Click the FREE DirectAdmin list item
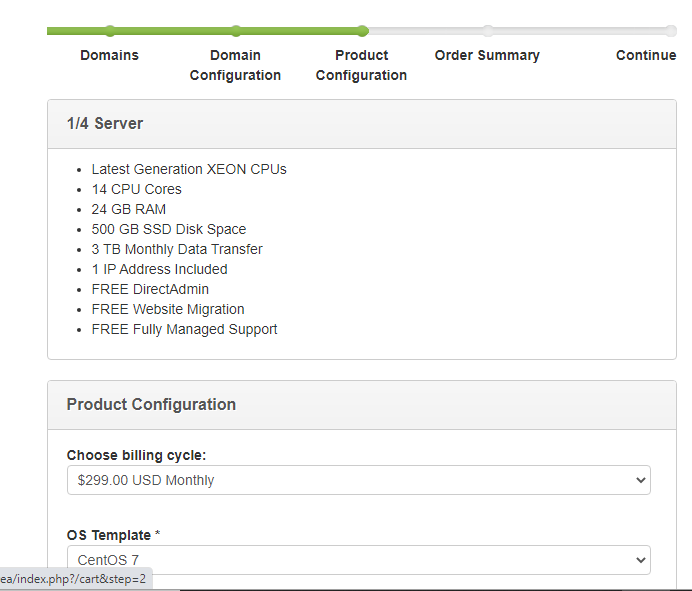Viewport: 692px width, 591px height. tap(150, 289)
